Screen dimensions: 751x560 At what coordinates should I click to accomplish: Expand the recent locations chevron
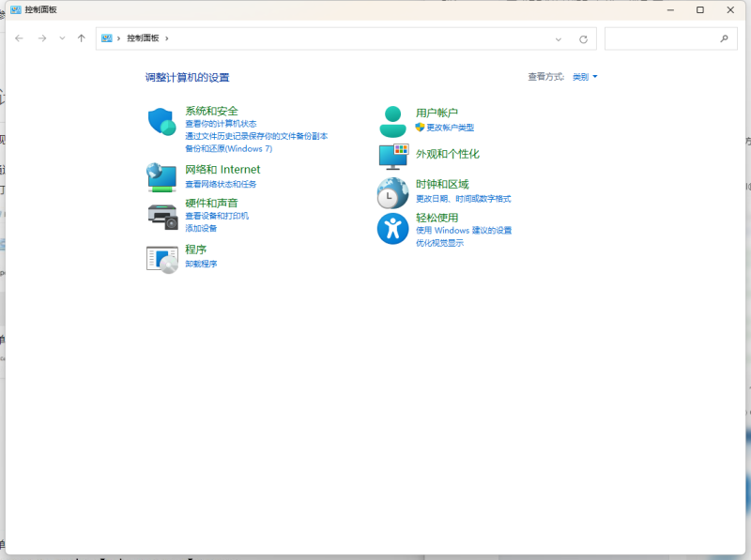tap(62, 38)
